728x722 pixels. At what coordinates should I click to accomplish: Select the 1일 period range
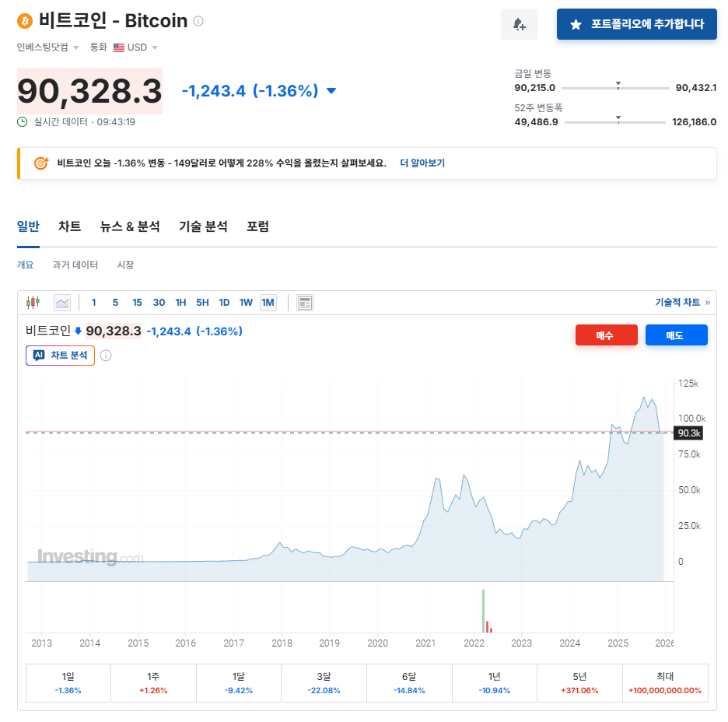point(68,683)
